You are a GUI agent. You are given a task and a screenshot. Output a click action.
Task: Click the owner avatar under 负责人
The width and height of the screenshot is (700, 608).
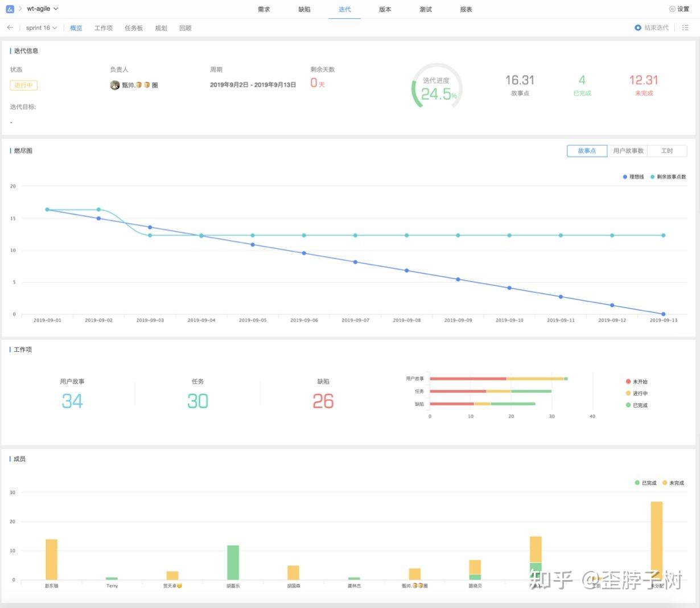pyautogui.click(x=114, y=85)
